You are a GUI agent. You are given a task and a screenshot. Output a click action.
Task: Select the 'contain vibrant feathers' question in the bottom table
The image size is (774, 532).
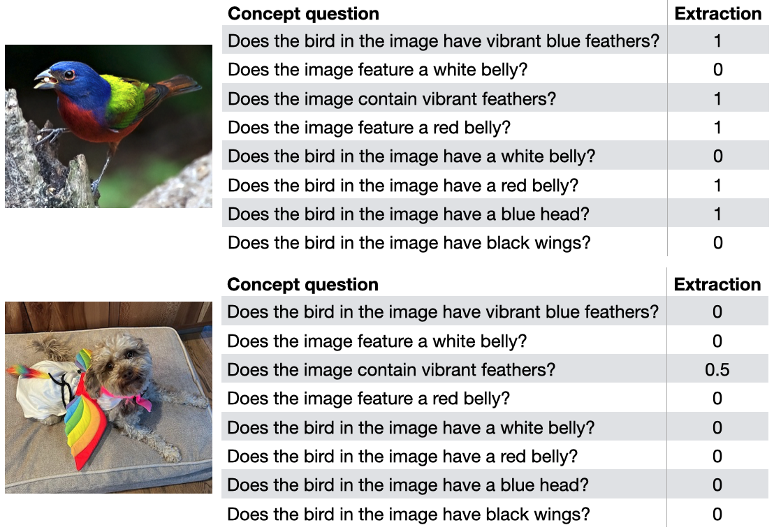point(391,370)
